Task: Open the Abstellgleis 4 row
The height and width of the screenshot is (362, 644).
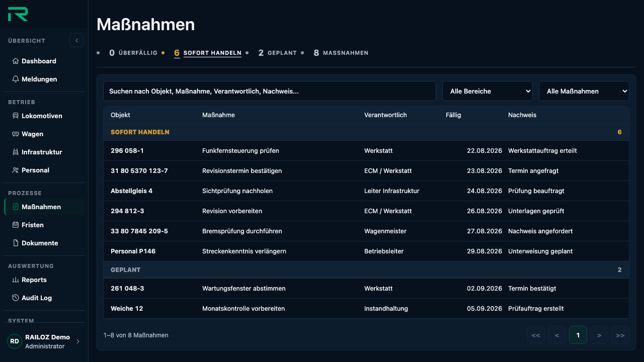Action: pos(366,191)
